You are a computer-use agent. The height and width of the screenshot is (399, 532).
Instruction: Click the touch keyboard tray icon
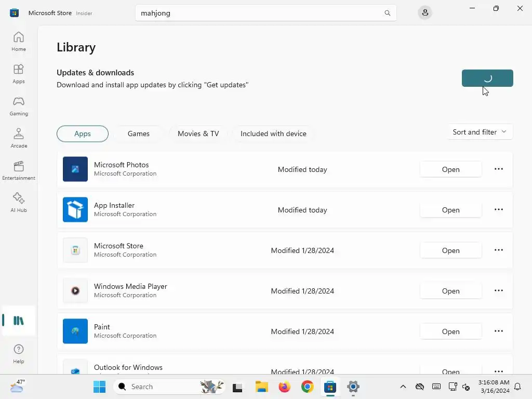[x=436, y=387]
